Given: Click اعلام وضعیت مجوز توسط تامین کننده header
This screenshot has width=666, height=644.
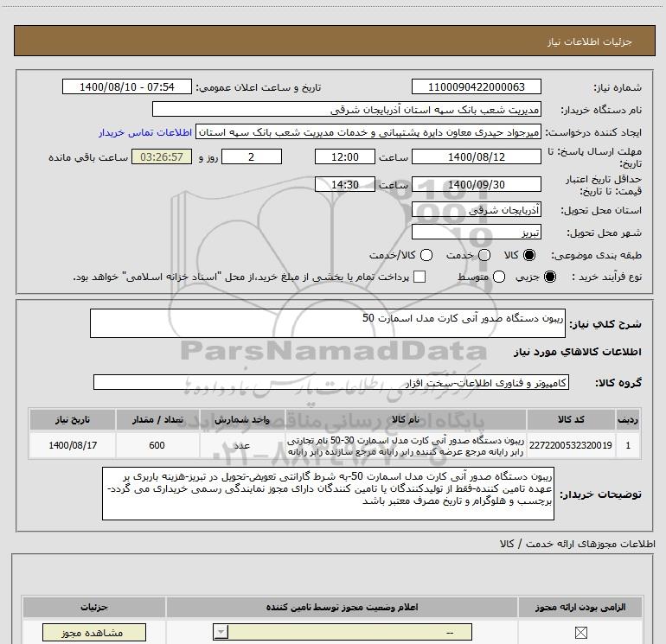Looking at the screenshot, I should pyautogui.click(x=342, y=607).
